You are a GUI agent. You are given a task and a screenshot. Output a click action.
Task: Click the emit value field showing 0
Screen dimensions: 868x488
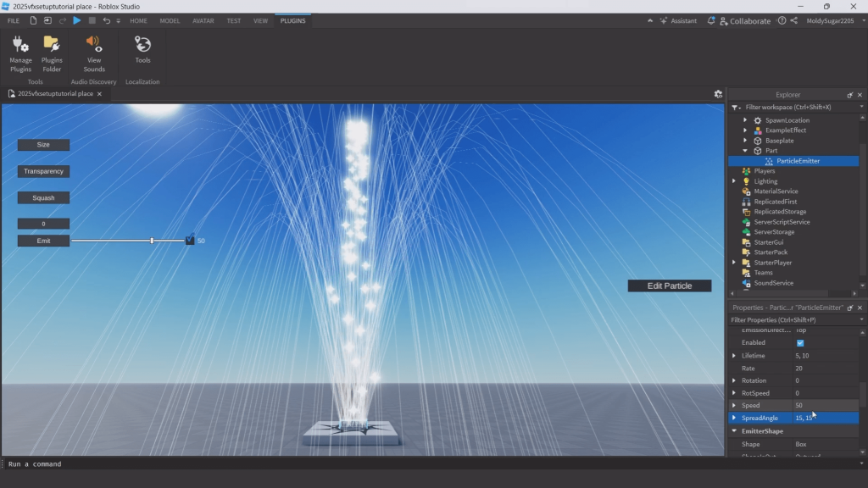click(x=43, y=224)
